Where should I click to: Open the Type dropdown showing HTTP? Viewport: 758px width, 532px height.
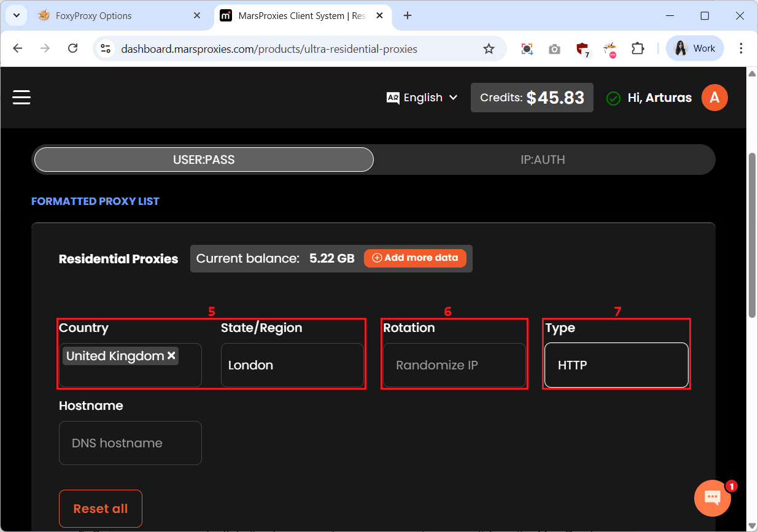[x=616, y=365]
